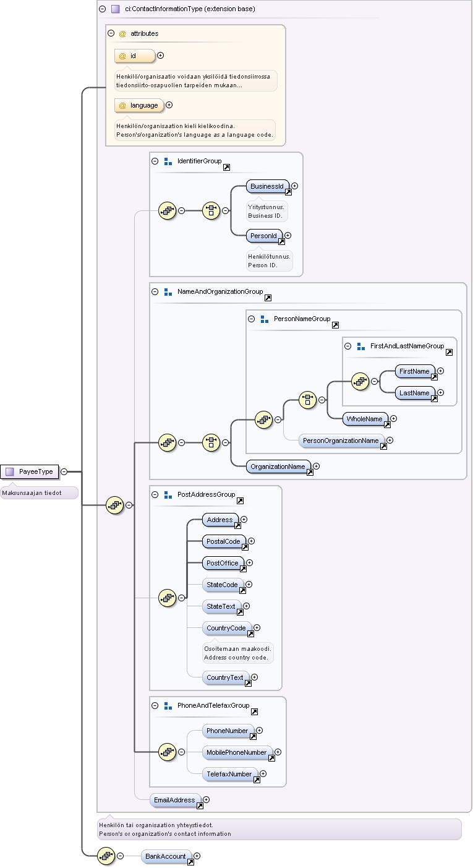The image size is (473, 868).
Task: Click the sequence icon inside FirstAndLastNameGroup
Action: (360, 382)
